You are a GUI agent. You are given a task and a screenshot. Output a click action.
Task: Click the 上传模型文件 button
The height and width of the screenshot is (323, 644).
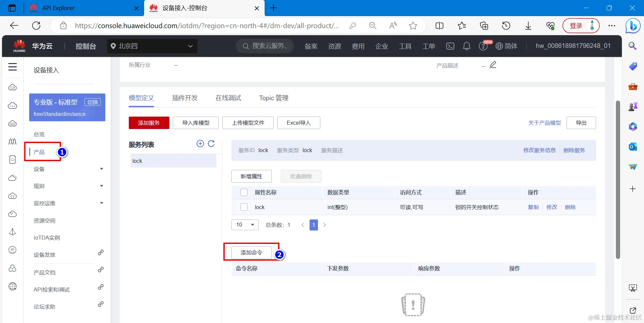click(x=248, y=123)
